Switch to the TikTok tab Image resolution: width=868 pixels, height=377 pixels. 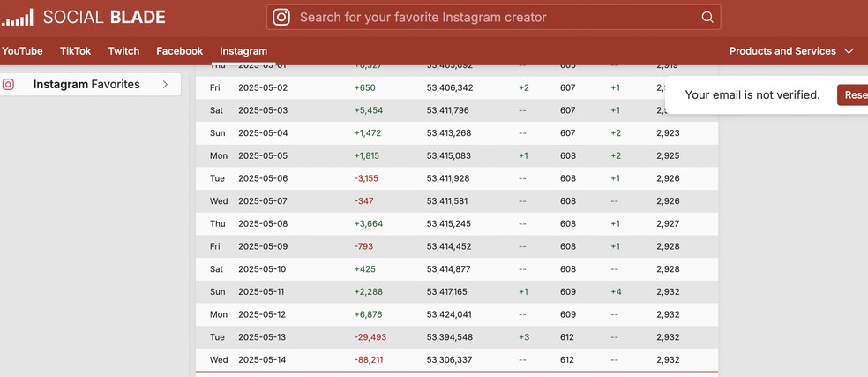point(75,51)
